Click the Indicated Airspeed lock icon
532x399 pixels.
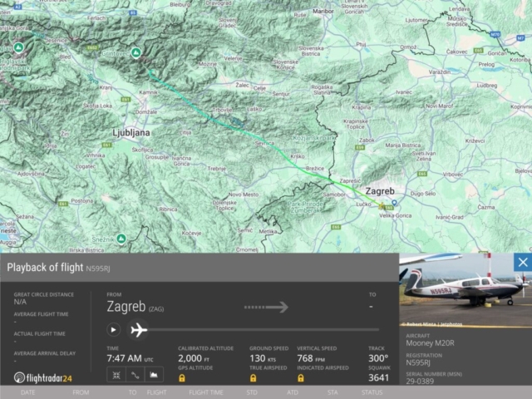[x=301, y=377]
